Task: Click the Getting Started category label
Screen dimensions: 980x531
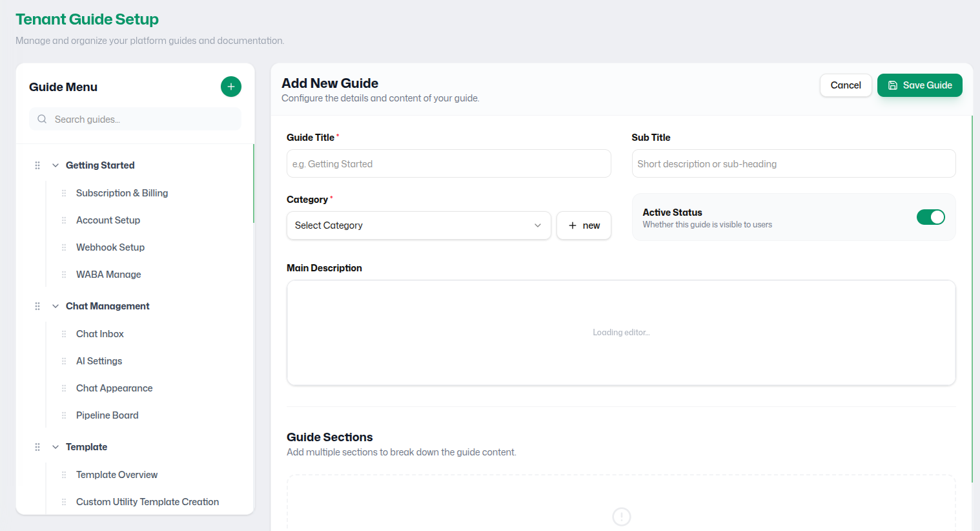Action: coord(100,165)
